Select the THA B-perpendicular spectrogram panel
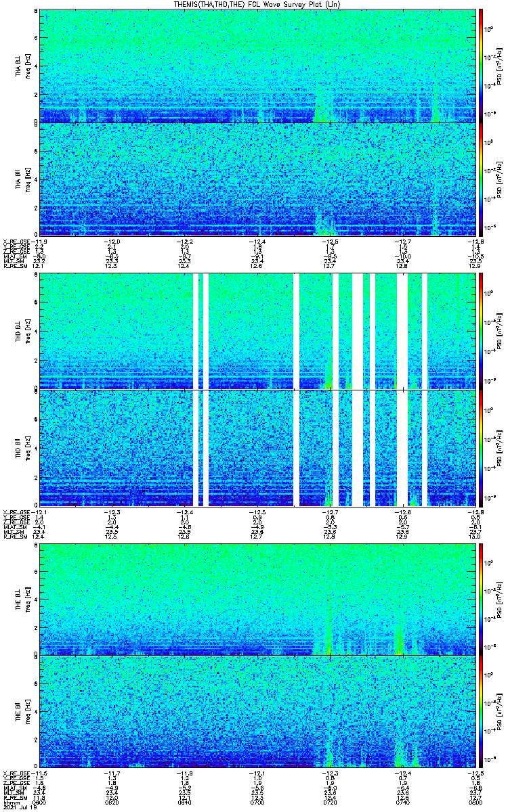The height and width of the screenshot is (812, 508). [x=257, y=66]
